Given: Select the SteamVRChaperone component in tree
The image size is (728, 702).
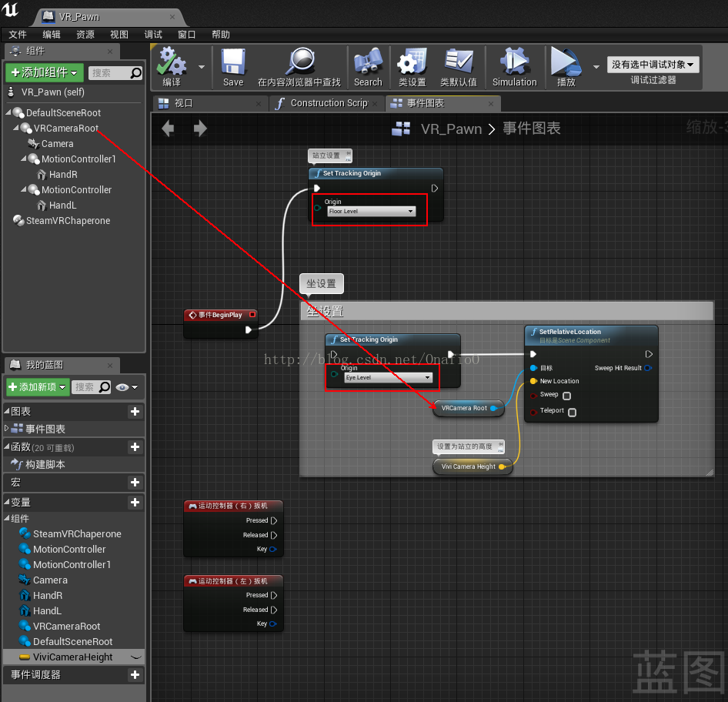Looking at the screenshot, I should point(68,221).
